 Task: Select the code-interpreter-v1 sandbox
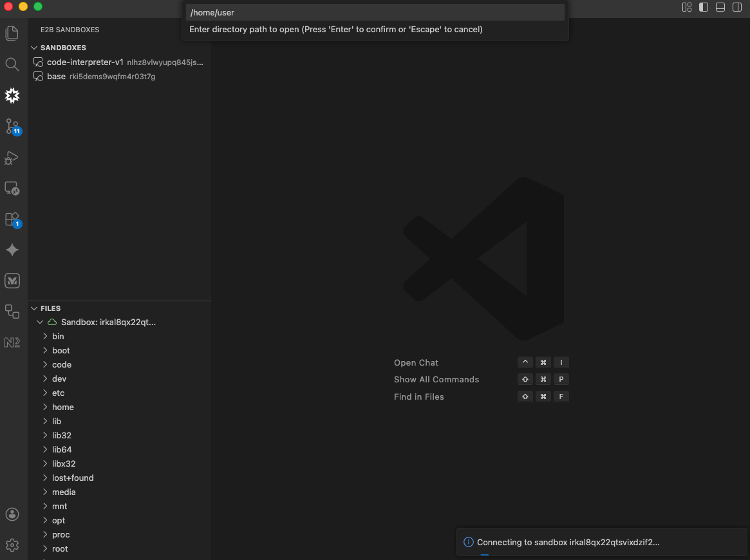(120, 62)
